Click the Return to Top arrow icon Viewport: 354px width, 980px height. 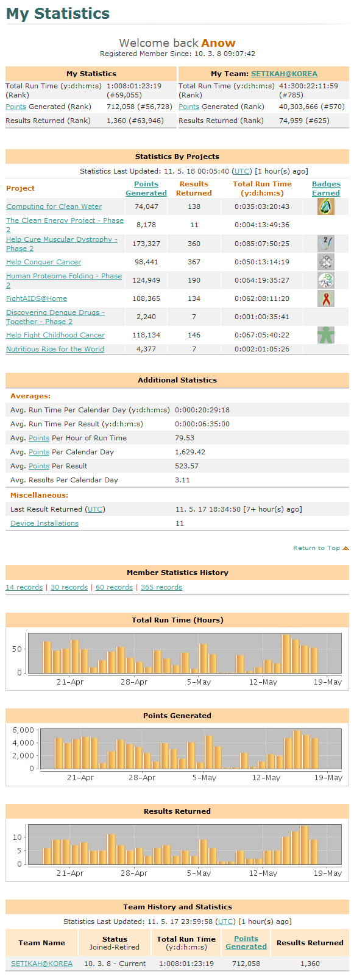(345, 548)
